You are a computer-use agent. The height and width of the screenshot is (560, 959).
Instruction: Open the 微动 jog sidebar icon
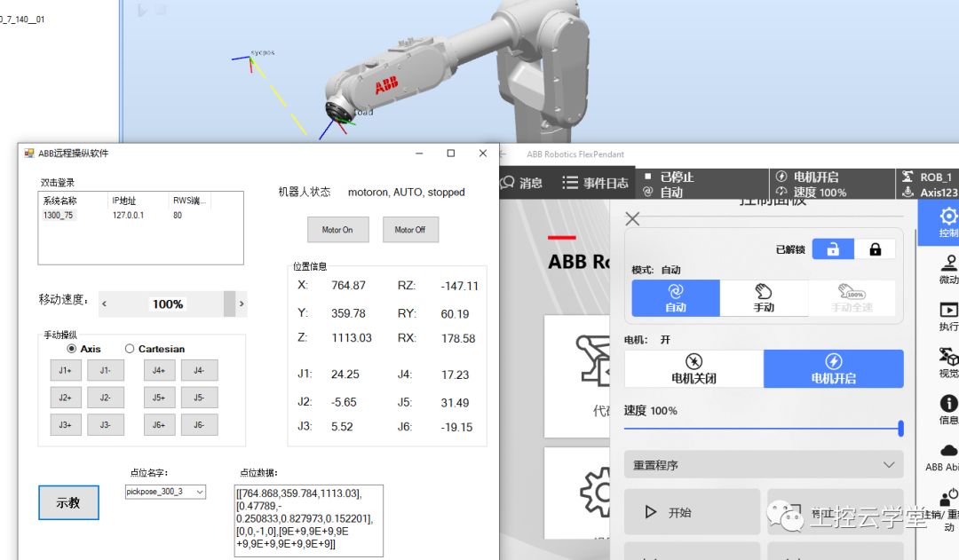click(948, 270)
